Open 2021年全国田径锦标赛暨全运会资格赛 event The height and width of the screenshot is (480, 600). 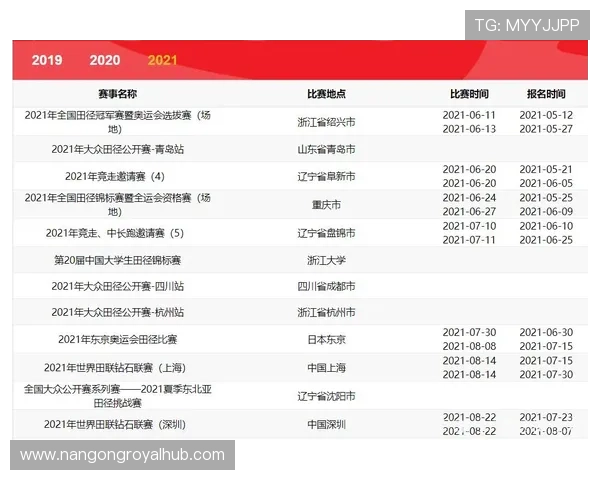click(x=117, y=205)
